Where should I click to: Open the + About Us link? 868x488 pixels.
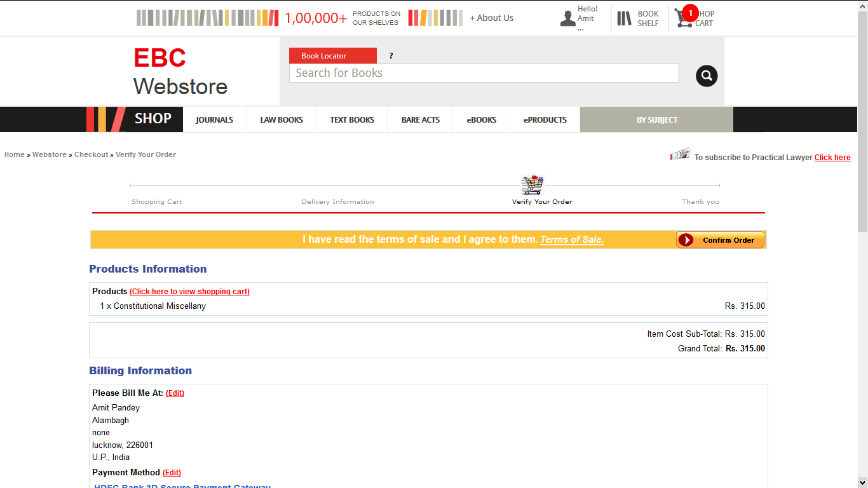point(492,18)
